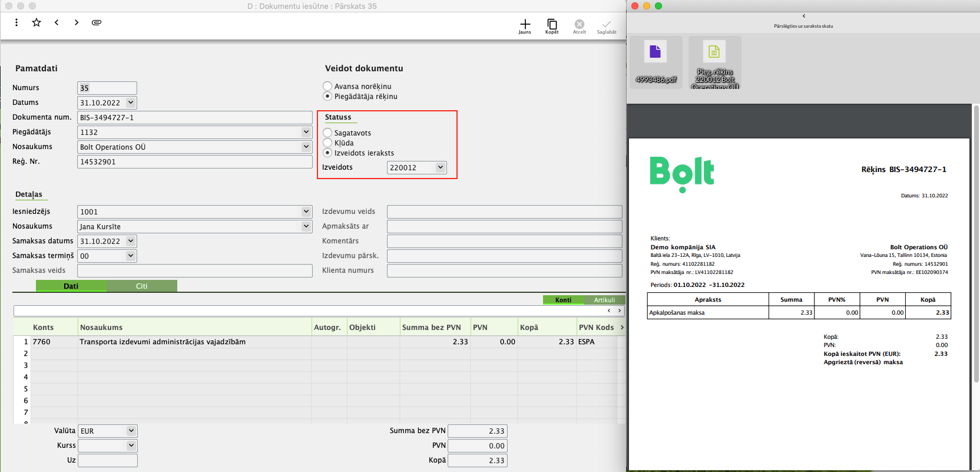Copy record with Kopēt icon
980x472 pixels.
point(552,26)
